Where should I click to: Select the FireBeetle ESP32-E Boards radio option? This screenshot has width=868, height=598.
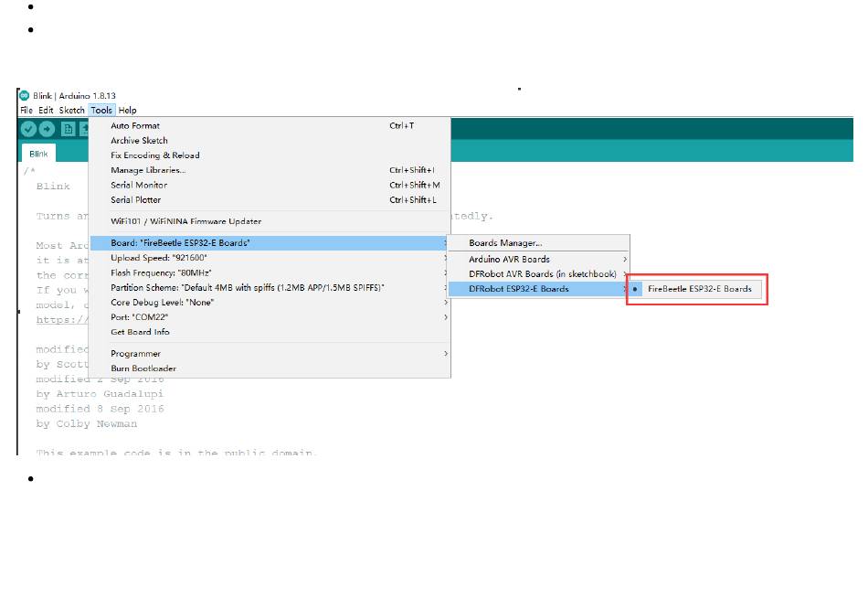(695, 289)
